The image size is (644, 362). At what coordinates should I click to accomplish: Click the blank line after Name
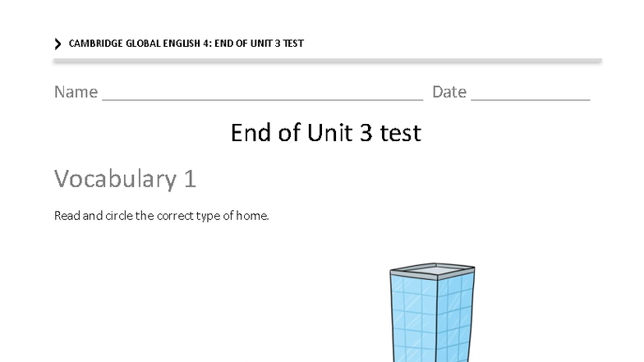coord(263,99)
